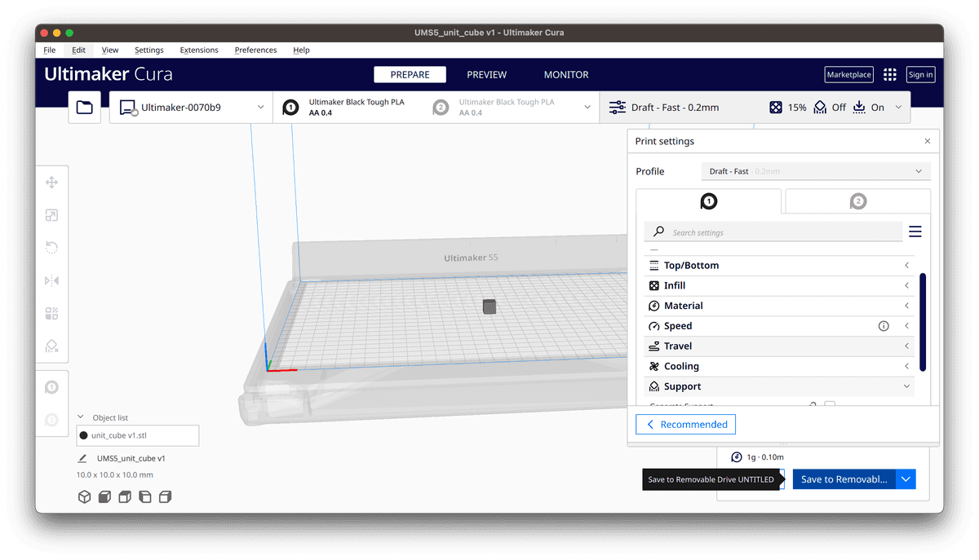Expand the Travel settings chevron
The height and width of the screenshot is (560, 979).
tap(907, 346)
